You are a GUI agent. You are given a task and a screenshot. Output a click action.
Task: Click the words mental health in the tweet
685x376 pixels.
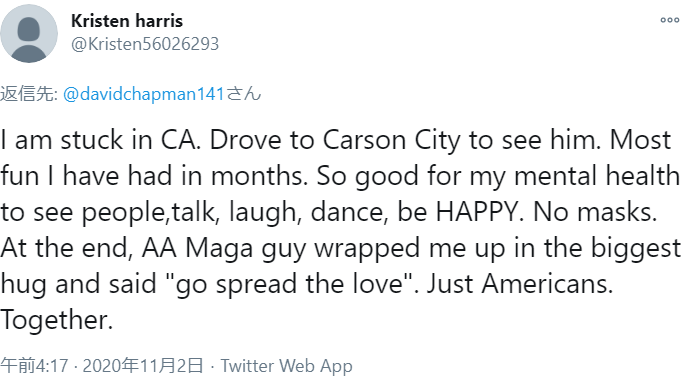click(x=597, y=176)
